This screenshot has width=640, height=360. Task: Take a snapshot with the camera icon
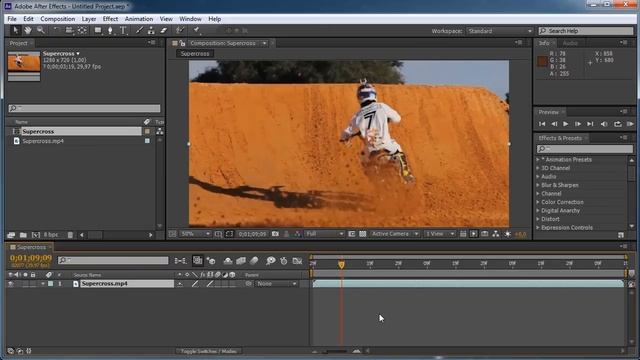click(x=276, y=234)
